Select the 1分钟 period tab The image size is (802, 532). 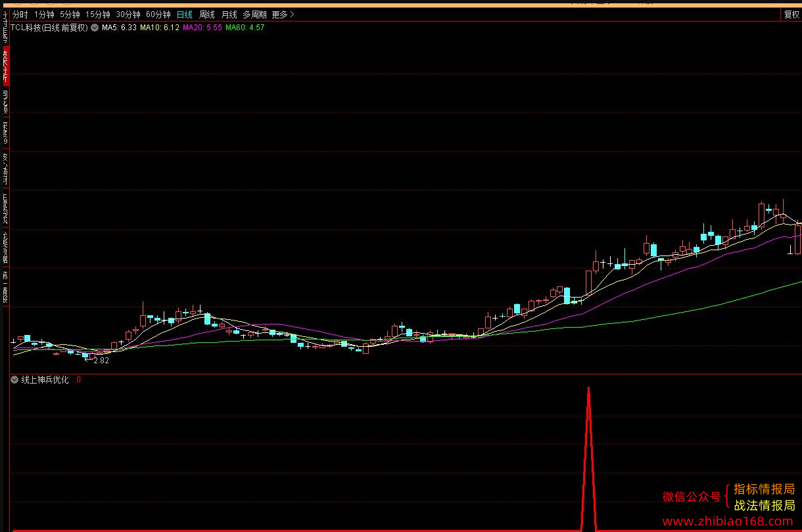44,14
